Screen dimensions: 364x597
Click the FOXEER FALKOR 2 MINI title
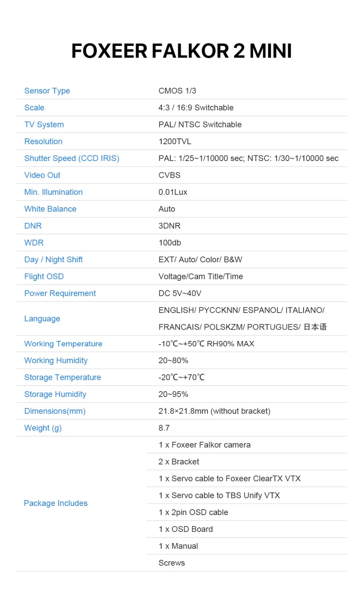(182, 51)
